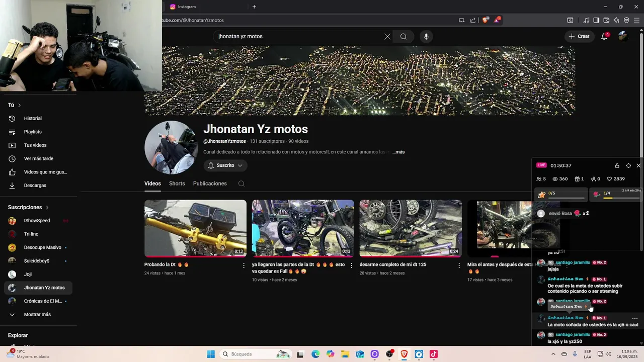Select the Instagram browser tab
The image size is (644, 362).
coord(206,7)
